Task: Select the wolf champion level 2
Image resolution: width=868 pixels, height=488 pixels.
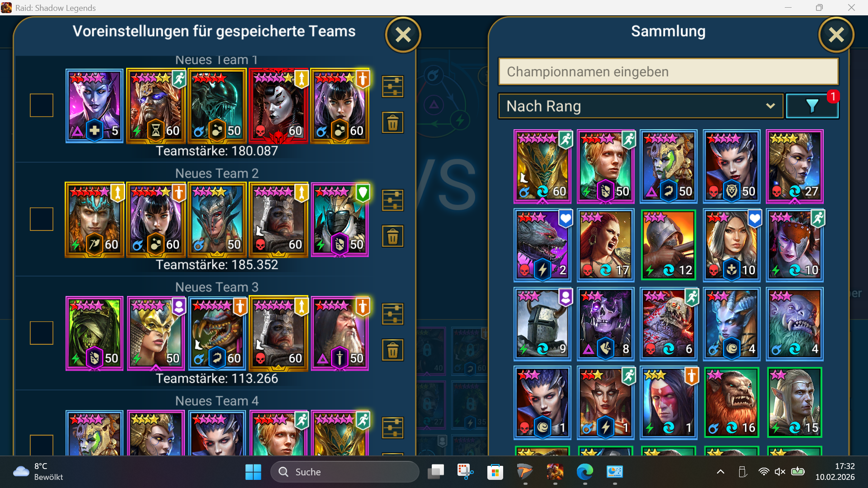Action: [542, 245]
